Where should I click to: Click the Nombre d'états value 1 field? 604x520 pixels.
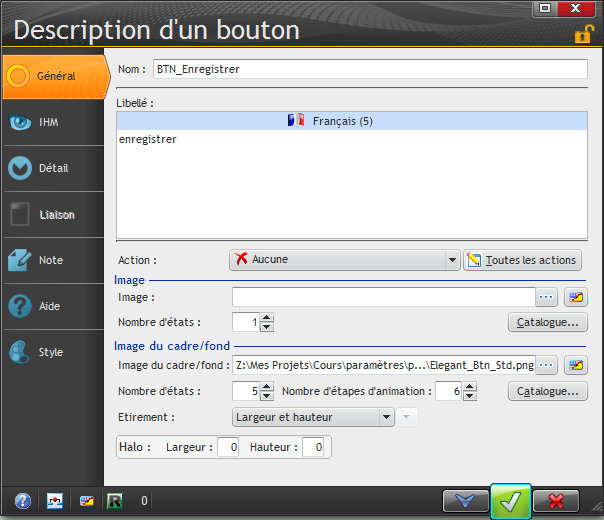pos(246,322)
